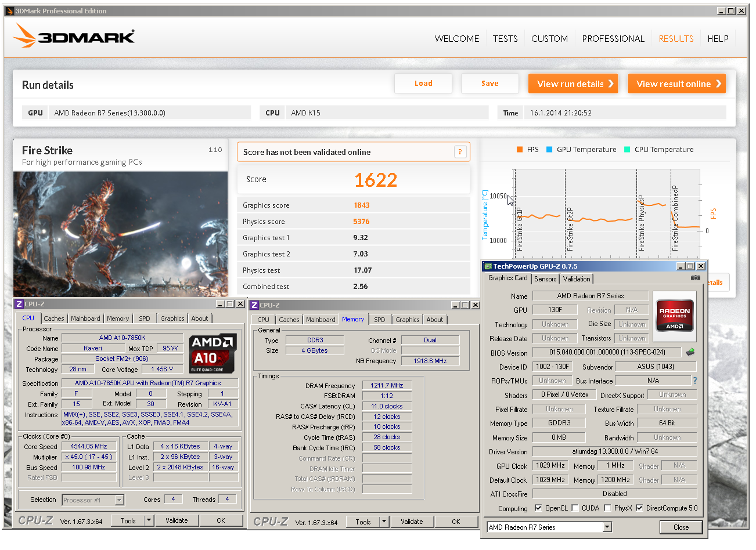
Task: Select the Graphics Card tab in GPU-Z
Action: click(508, 278)
